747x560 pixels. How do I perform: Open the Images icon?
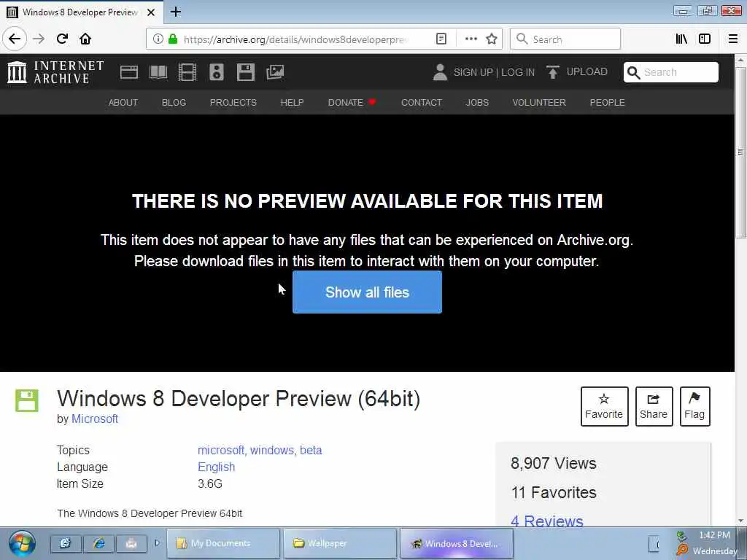tap(275, 72)
